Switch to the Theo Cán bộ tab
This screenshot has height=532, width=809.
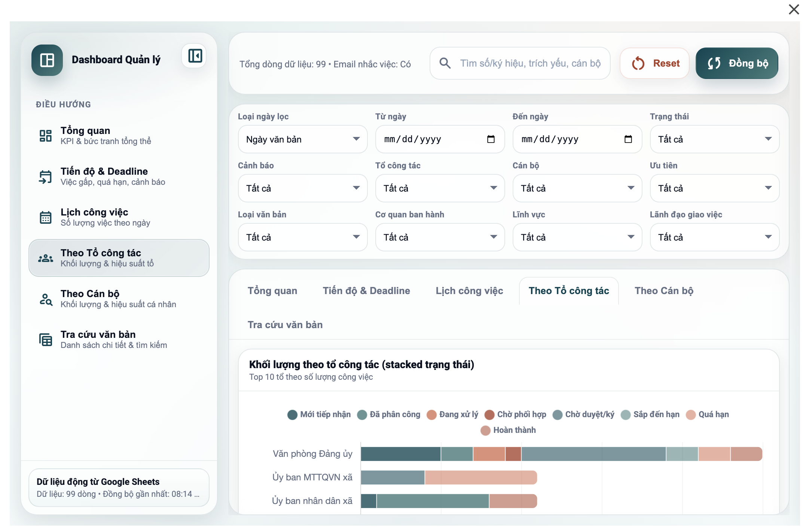pos(664,291)
